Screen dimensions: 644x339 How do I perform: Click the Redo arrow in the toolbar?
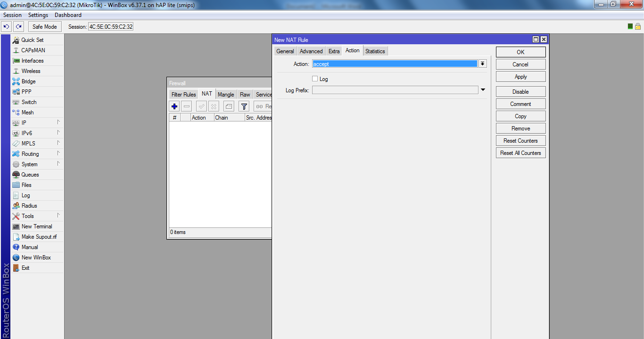tap(18, 27)
